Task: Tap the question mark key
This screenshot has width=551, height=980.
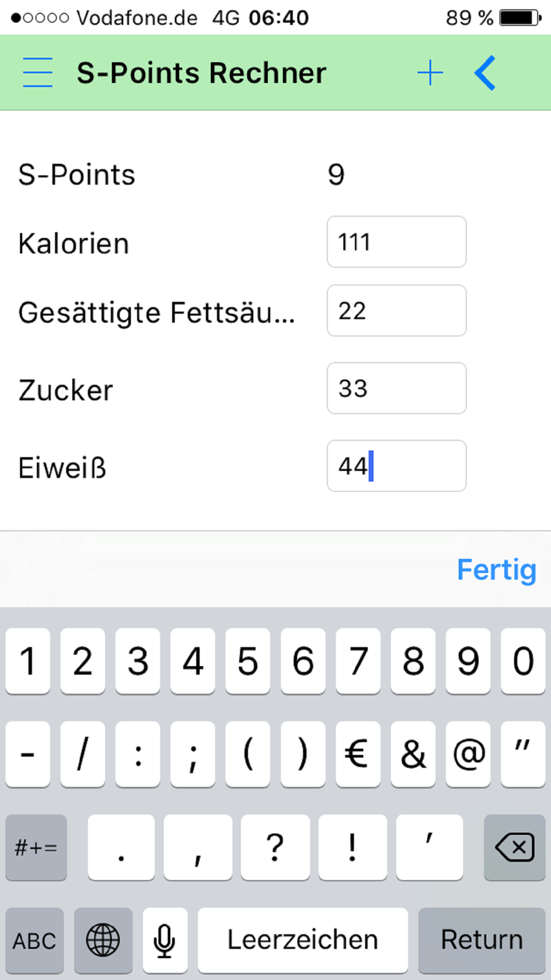Action: point(275,847)
